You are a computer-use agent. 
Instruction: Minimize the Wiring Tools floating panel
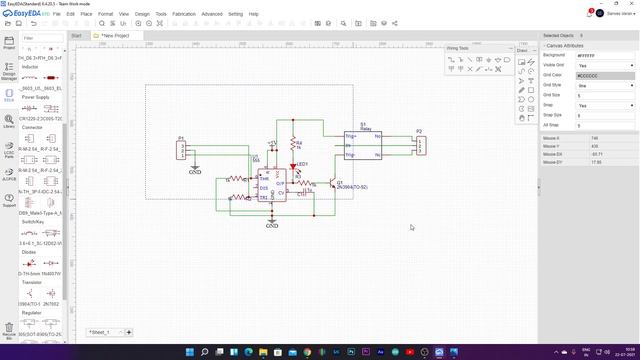pyautogui.click(x=511, y=48)
